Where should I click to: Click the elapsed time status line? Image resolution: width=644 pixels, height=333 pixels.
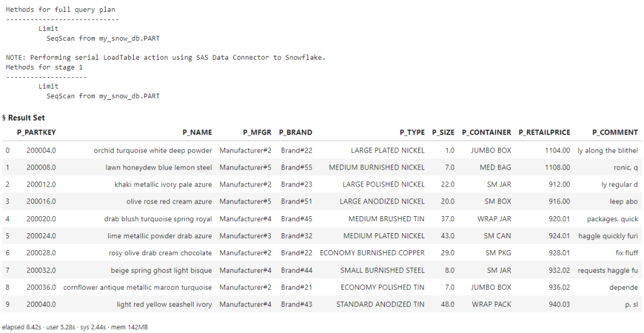(79, 327)
